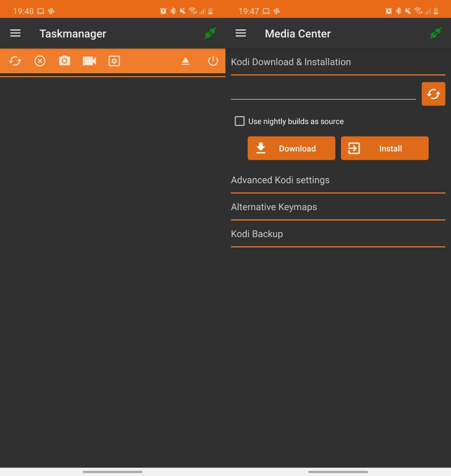
Task: Tap the right screen's navigation gesture bar
Action: coord(338,472)
